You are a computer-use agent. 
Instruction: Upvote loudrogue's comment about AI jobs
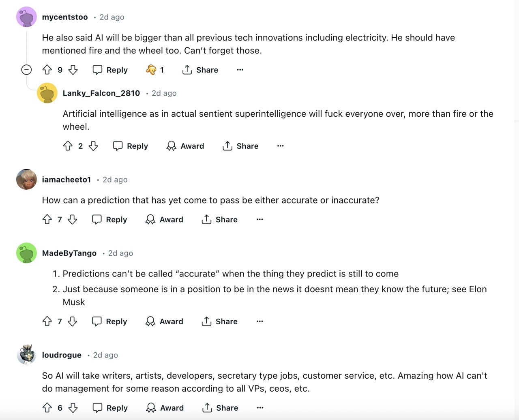tap(47, 408)
